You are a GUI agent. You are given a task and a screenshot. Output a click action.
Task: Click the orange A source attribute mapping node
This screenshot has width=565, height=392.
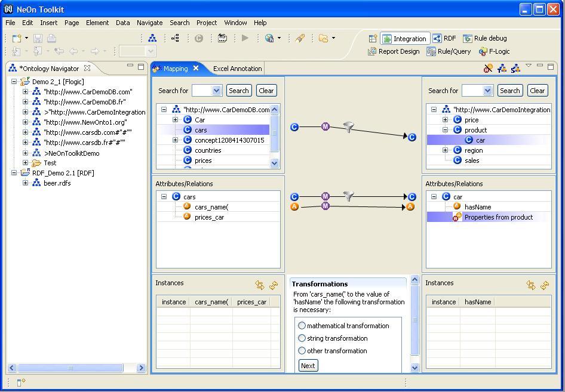(x=294, y=206)
